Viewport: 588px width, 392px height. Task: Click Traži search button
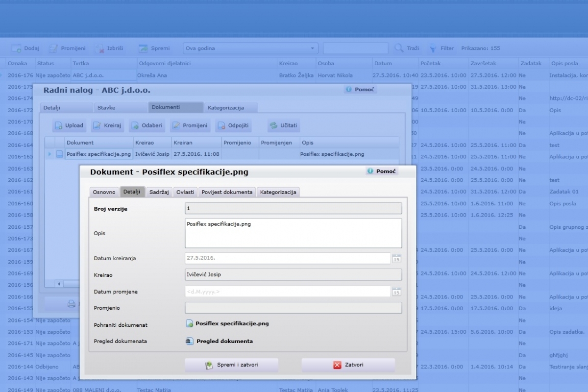[x=407, y=49]
